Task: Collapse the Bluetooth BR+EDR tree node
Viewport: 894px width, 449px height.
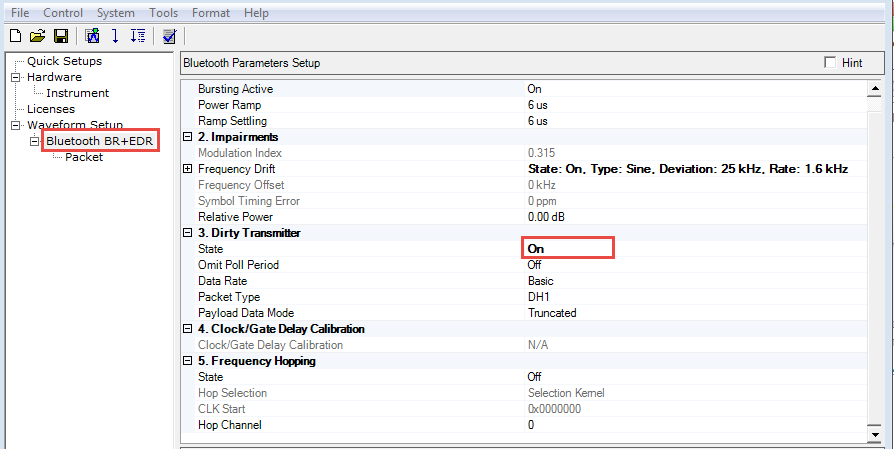Action: coord(35,141)
